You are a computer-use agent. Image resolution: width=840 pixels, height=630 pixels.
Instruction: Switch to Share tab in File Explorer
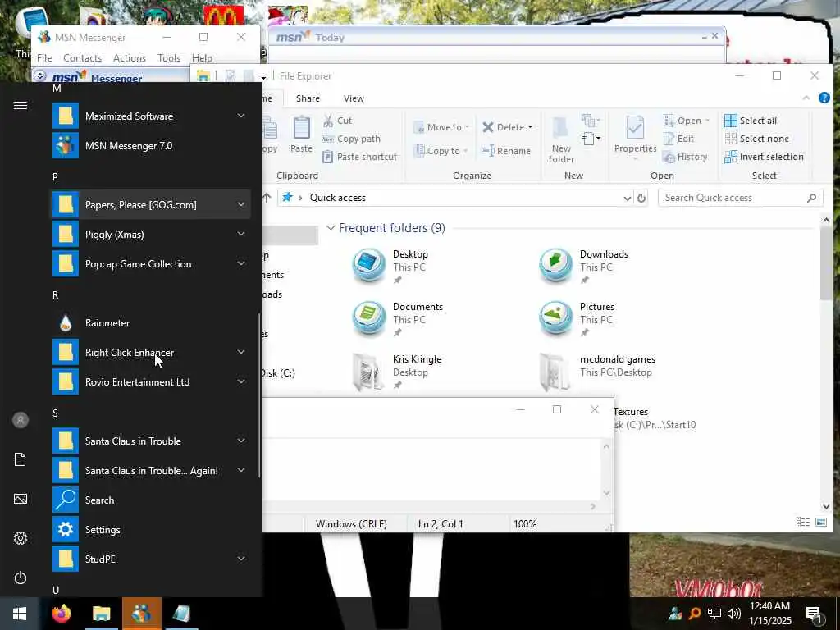coord(308,98)
